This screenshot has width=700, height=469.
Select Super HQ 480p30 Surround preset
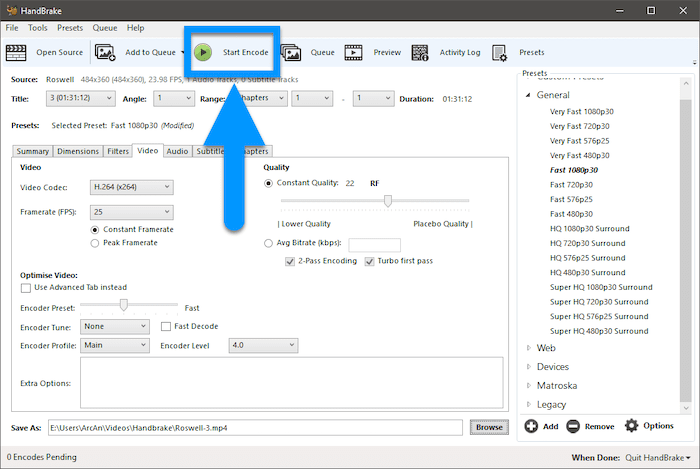pos(599,331)
